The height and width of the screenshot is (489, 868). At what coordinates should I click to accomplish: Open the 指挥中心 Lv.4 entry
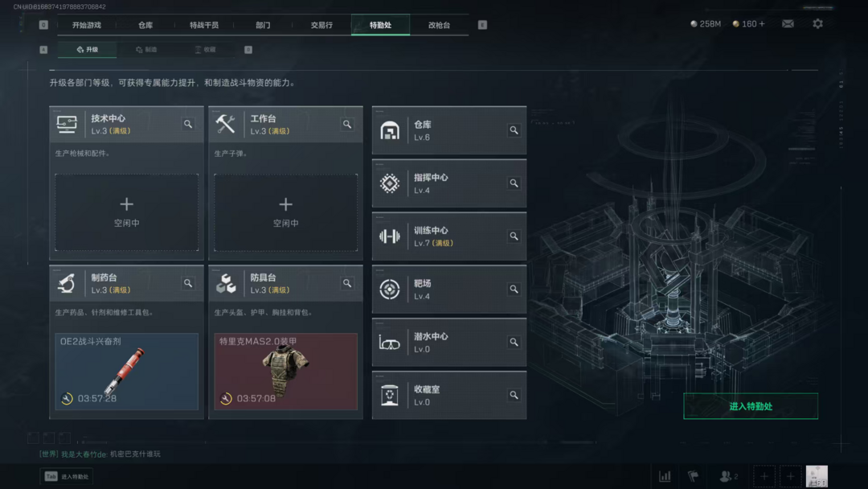(449, 183)
